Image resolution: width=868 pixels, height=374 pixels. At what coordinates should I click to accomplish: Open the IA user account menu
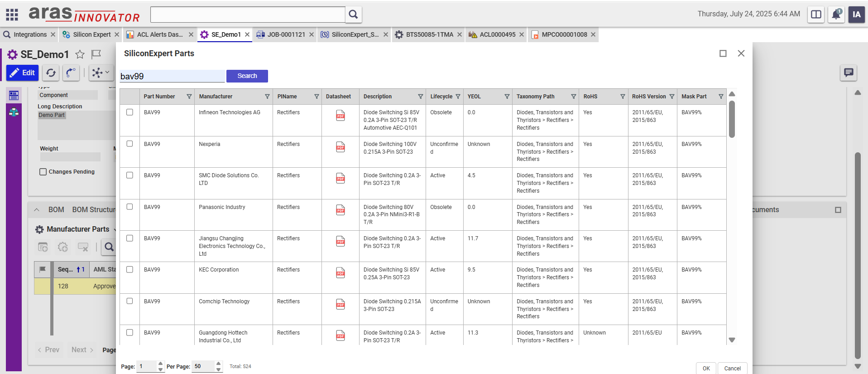click(857, 15)
